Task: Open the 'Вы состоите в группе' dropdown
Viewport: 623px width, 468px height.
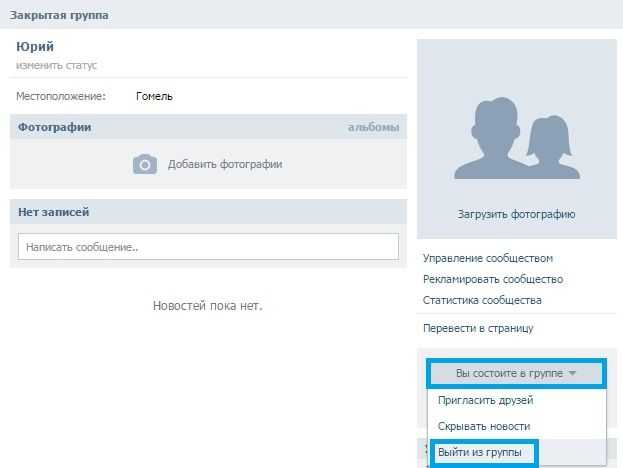Action: [516, 373]
